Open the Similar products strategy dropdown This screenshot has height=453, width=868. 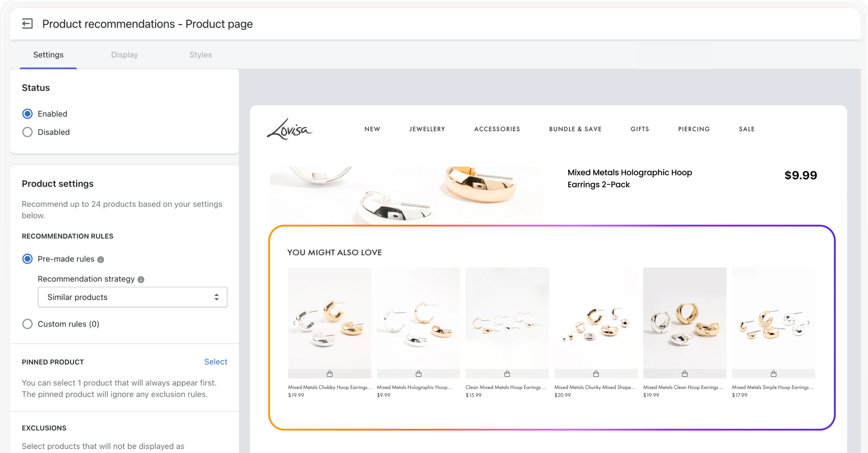(x=132, y=297)
